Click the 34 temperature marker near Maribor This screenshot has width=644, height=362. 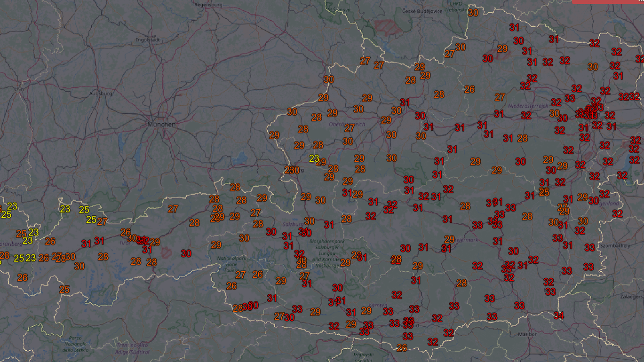(558, 315)
